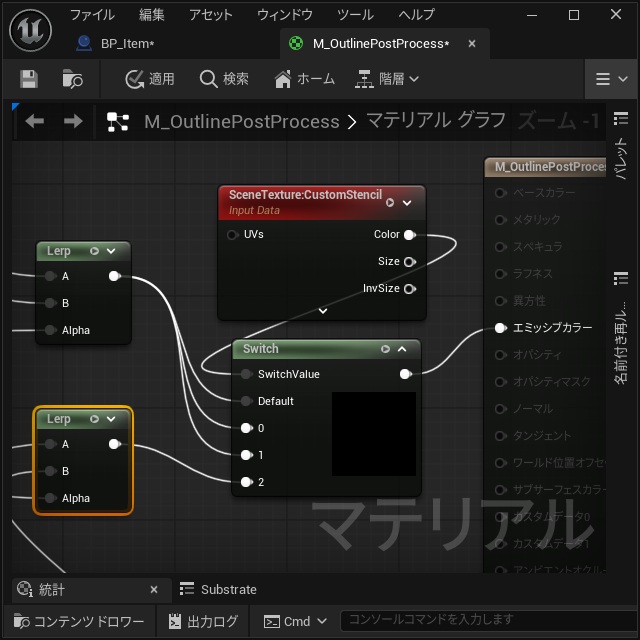Screen dimensions: 640x640
Task: Click M_OutlinePostProcess breadcrumb link
Action: 242,122
